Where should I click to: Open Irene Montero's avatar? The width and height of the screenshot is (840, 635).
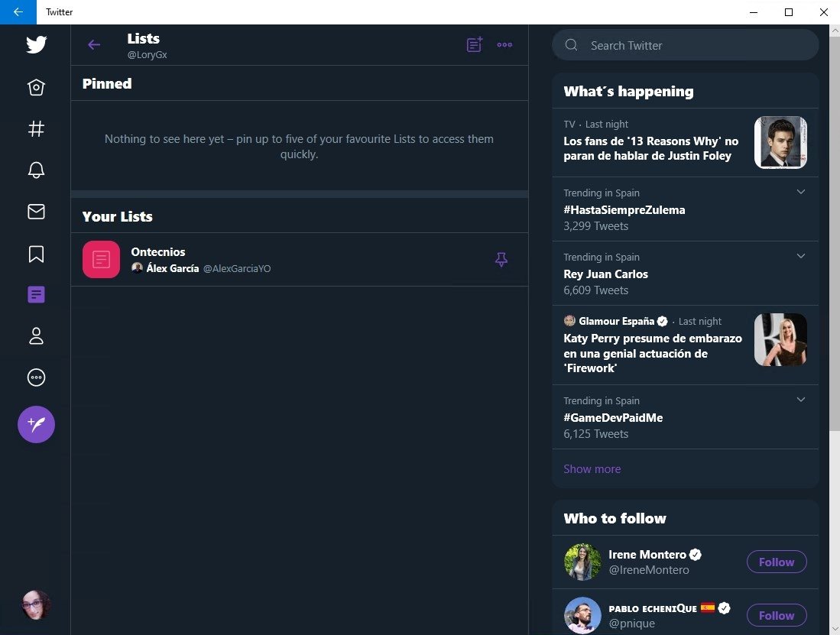click(x=582, y=562)
